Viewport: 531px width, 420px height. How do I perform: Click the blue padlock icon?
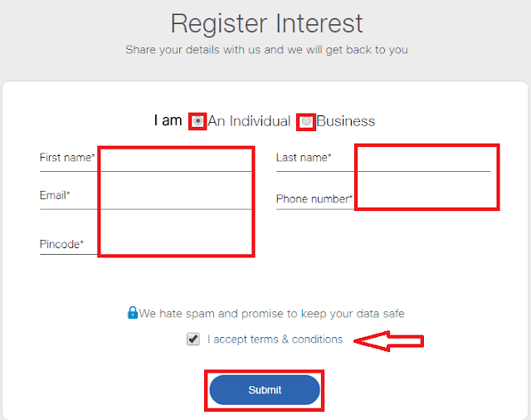[132, 313]
